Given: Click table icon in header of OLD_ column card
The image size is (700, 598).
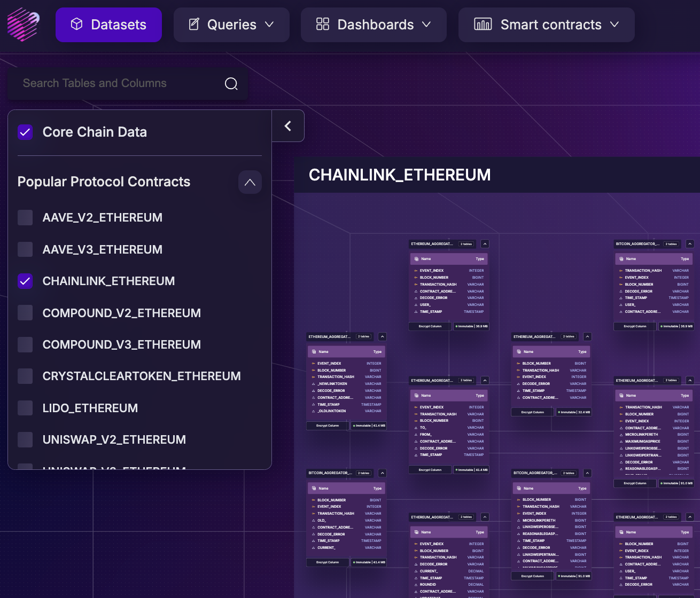Looking at the screenshot, I should pyautogui.click(x=314, y=489).
